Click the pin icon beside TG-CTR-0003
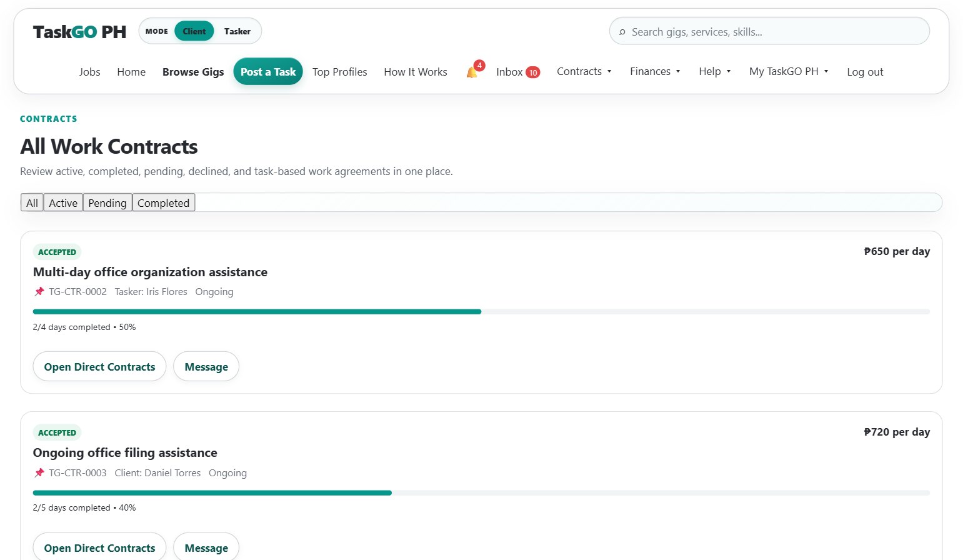 click(x=39, y=473)
